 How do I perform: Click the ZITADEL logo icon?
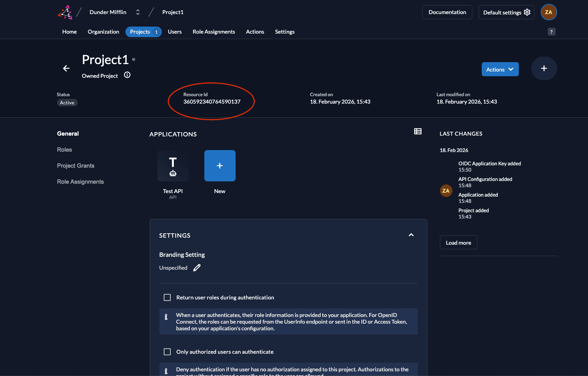[x=65, y=12]
